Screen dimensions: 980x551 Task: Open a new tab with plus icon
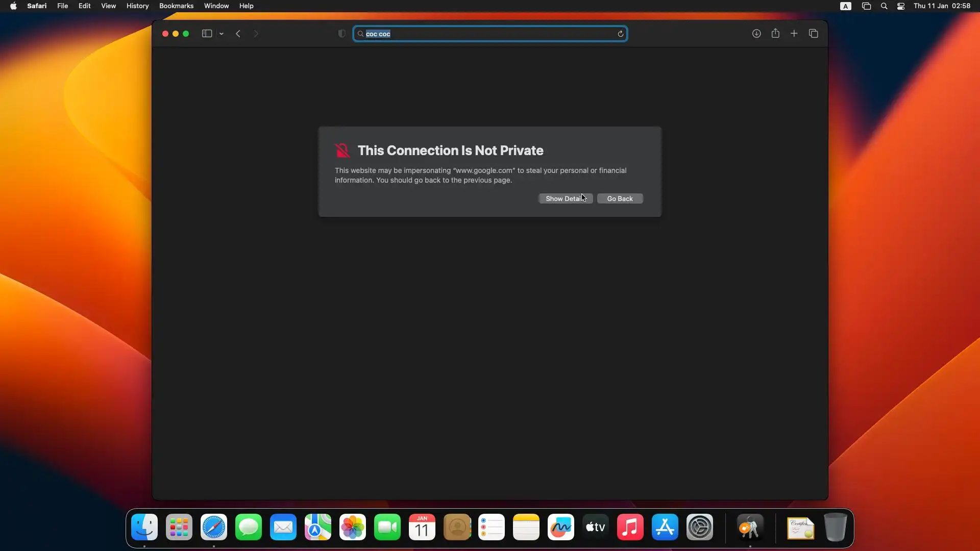pos(794,34)
